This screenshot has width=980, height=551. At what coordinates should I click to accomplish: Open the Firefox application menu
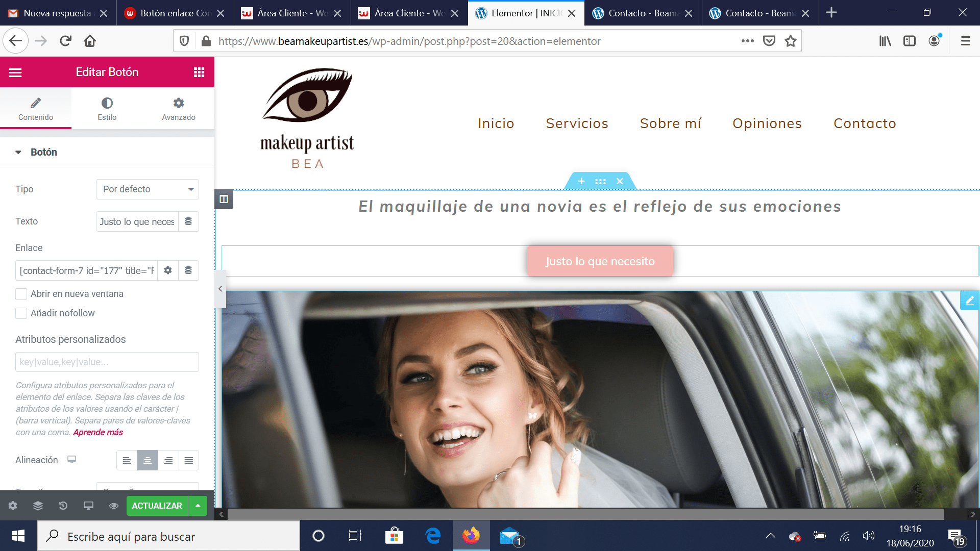[x=965, y=41]
